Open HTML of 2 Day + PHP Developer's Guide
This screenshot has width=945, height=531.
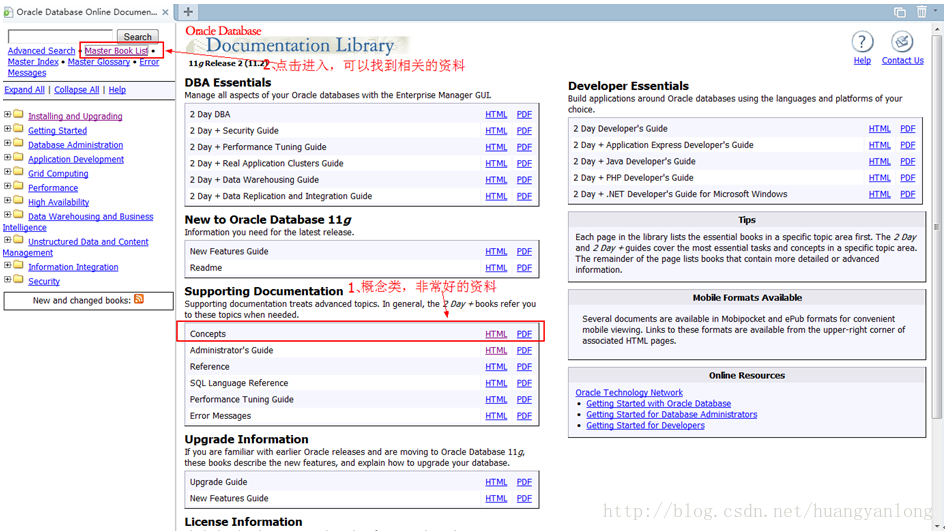point(879,178)
